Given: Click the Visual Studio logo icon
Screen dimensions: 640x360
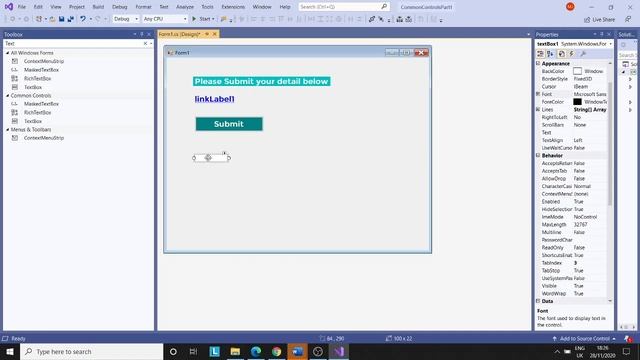Looking at the screenshot, I should (x=9, y=7).
